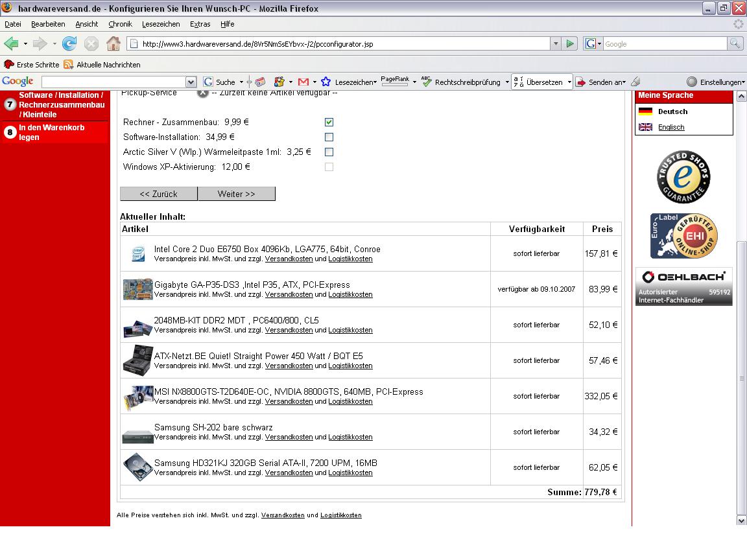Open the Bearbeiten menu
The width and height of the screenshot is (747, 560).
[48, 24]
